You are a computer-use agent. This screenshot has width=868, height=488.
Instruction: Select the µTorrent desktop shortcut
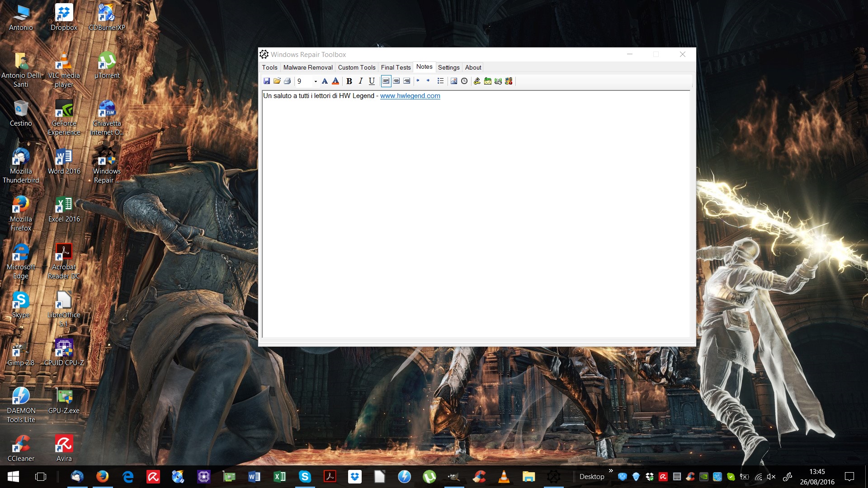[x=107, y=66]
